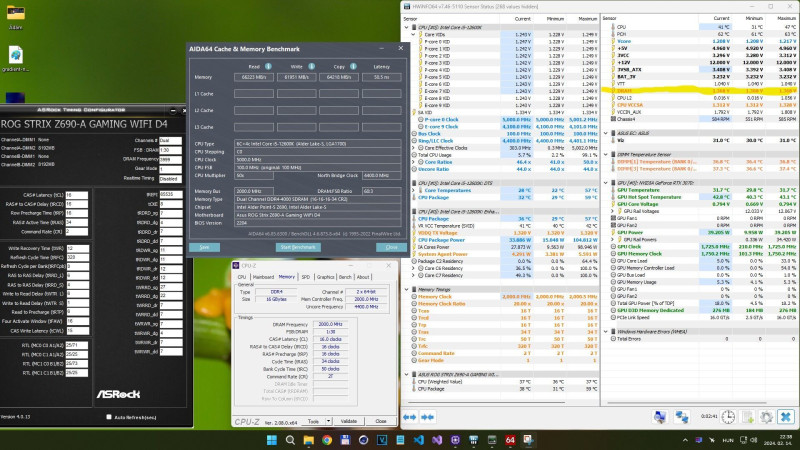The image size is (800, 450).
Task: Switch to the Bench tab in CPU-Z
Action: (x=345, y=277)
